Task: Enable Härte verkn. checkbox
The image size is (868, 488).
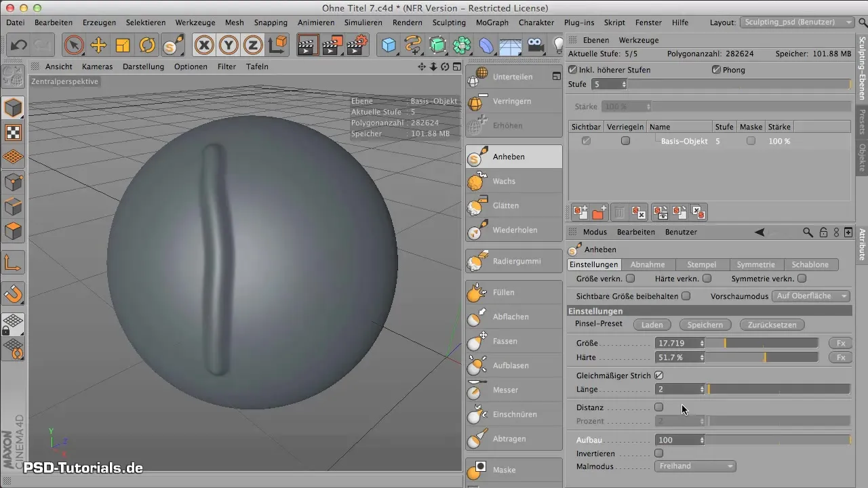Action: (707, 279)
